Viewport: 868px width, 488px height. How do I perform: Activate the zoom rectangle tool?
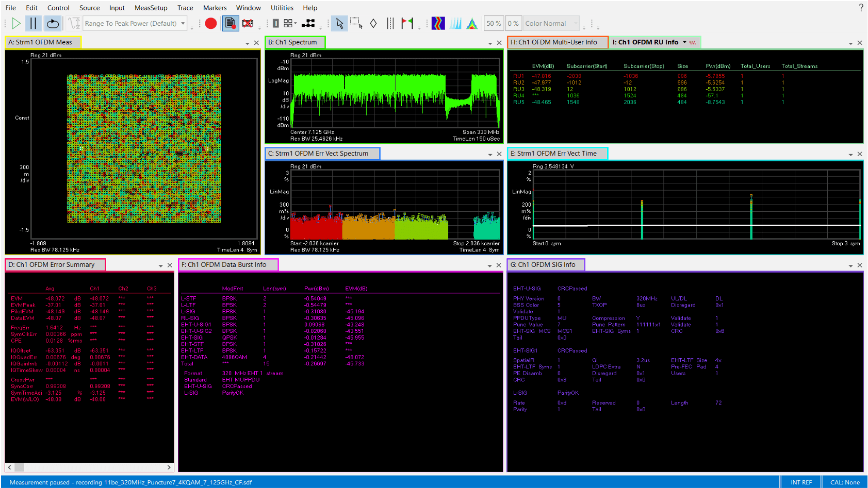tap(356, 23)
